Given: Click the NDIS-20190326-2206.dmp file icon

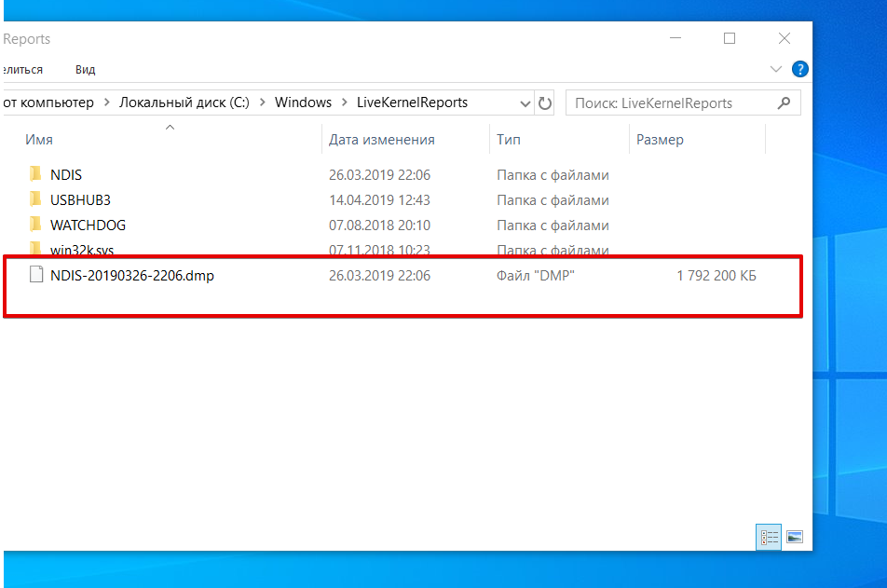Looking at the screenshot, I should (36, 275).
